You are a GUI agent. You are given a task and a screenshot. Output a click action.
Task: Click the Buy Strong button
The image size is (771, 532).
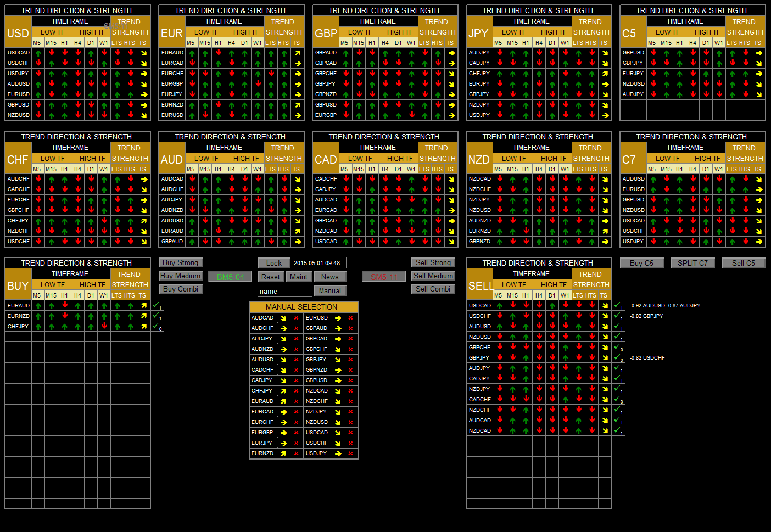pos(181,263)
